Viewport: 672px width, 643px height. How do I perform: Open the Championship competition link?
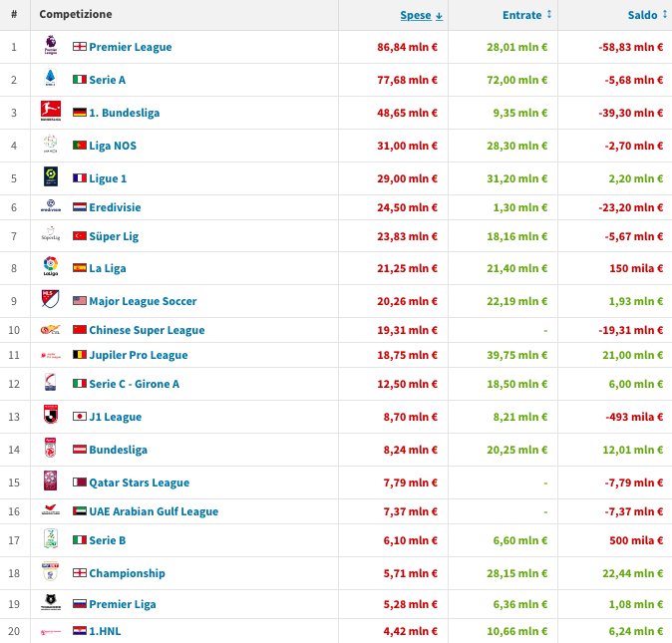tap(127, 573)
